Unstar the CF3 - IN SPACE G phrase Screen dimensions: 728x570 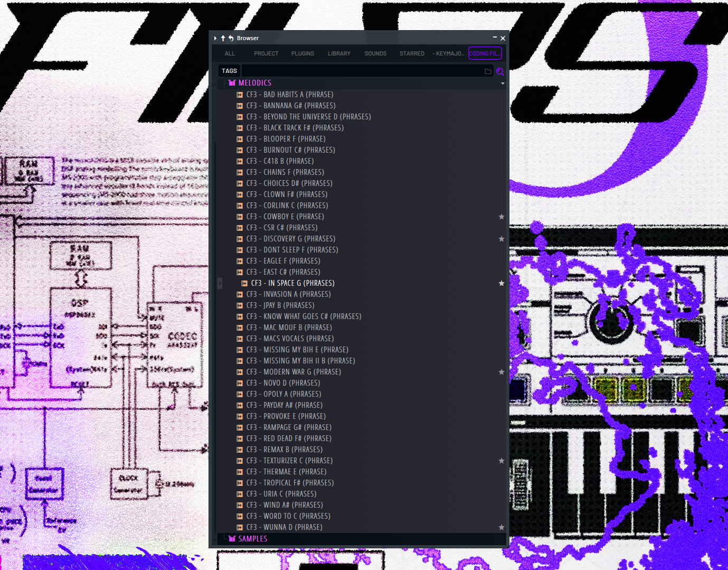502,283
